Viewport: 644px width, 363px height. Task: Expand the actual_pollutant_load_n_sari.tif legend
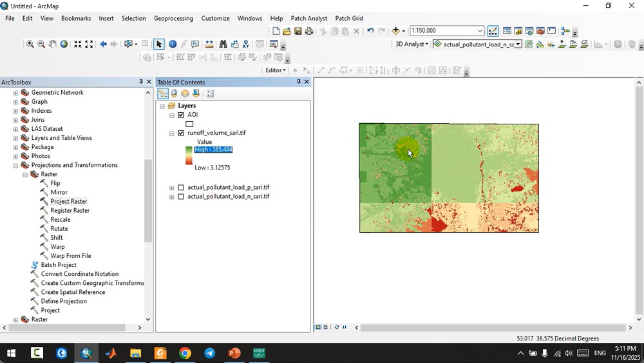(172, 197)
